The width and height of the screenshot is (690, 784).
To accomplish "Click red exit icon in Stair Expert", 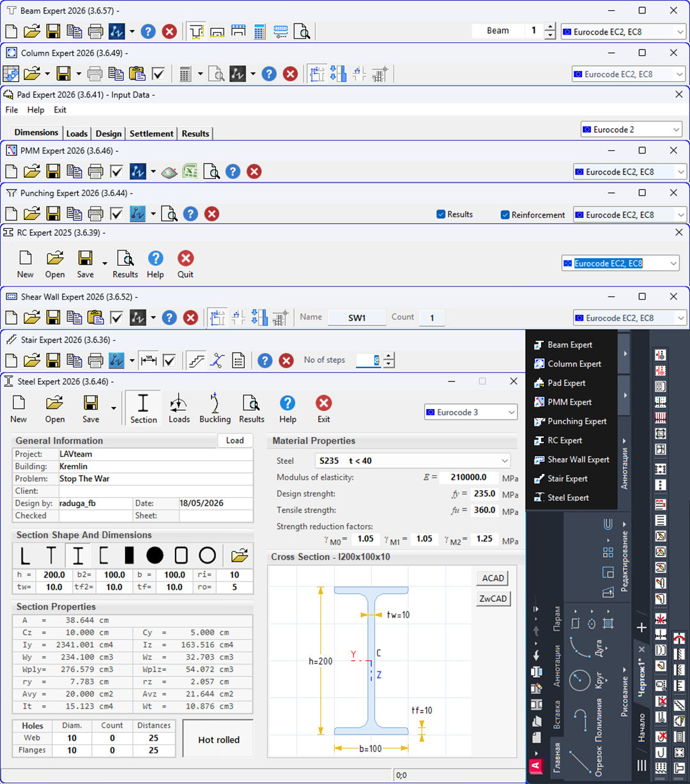I will tap(286, 360).
